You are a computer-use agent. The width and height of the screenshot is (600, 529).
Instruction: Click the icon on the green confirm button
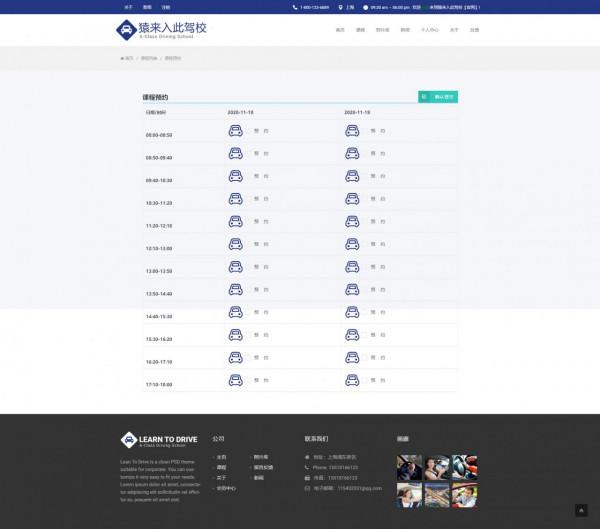[424, 97]
